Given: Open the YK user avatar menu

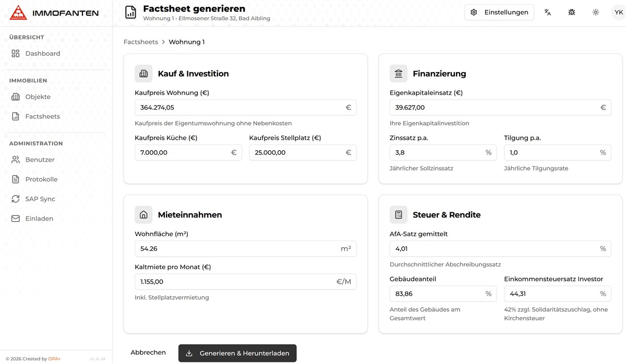Looking at the screenshot, I should pyautogui.click(x=619, y=11).
